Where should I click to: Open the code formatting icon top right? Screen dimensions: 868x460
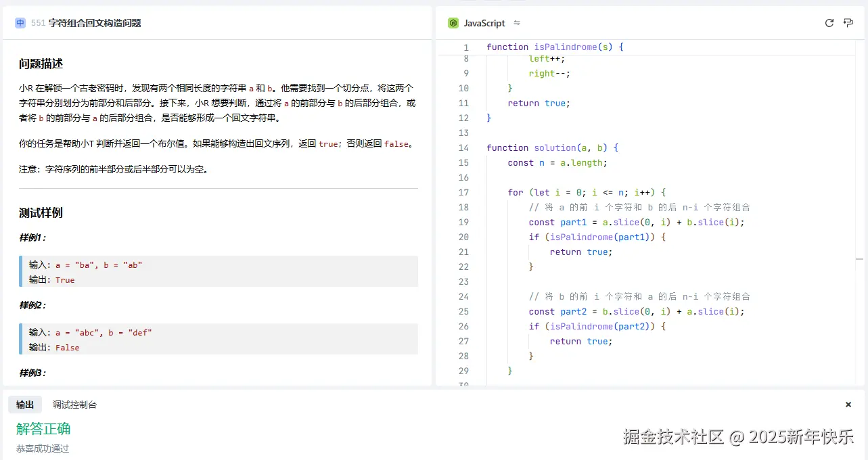point(848,22)
